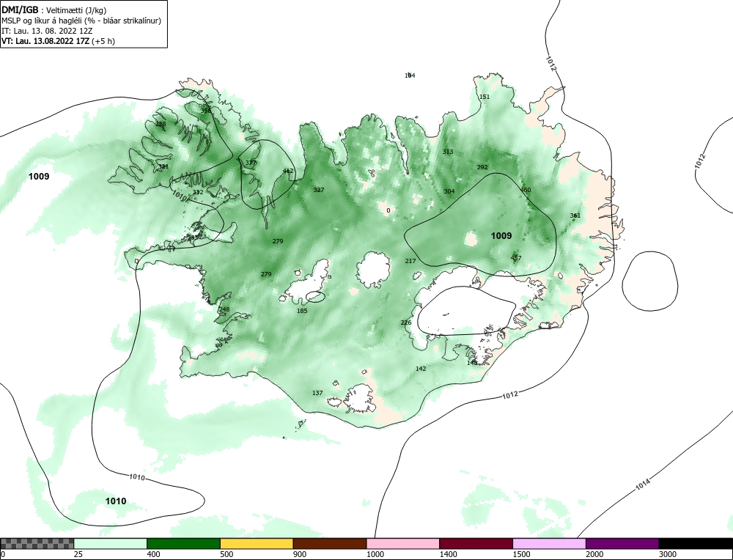733x560 pixels.
Task: Click the 'DMI/IGB : Veltimætti (J/kg)' title line
Action: point(55,10)
